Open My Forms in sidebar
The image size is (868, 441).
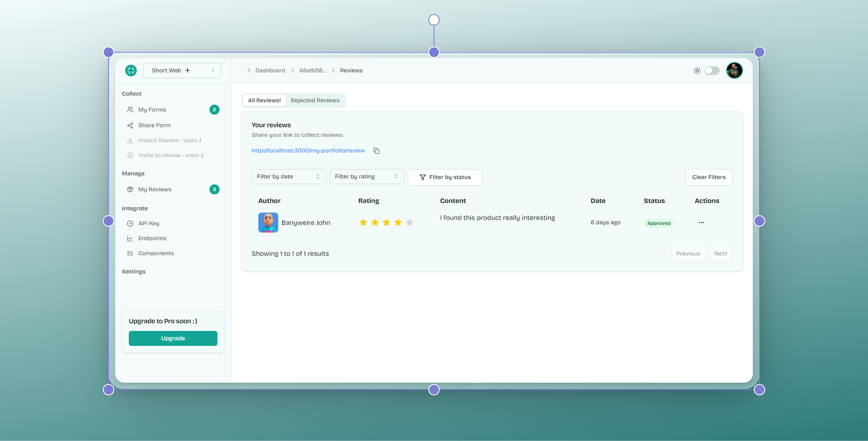(173, 110)
